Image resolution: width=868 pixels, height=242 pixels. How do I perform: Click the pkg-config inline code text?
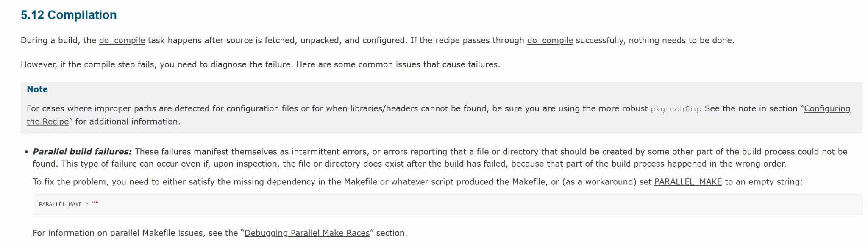coord(675,109)
